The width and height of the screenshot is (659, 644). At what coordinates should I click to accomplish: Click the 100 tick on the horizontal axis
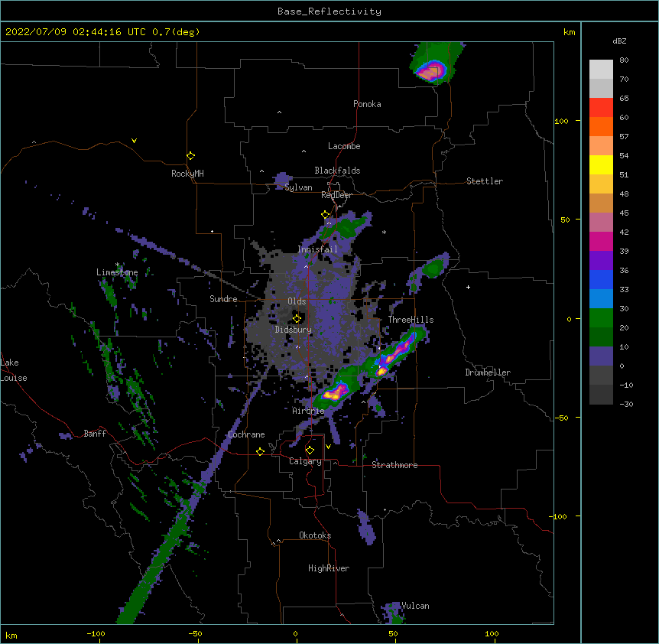(492, 633)
